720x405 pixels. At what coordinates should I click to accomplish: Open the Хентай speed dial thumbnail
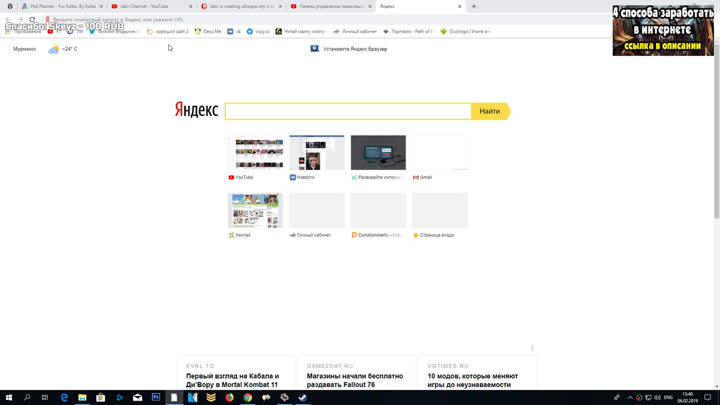pyautogui.click(x=255, y=210)
